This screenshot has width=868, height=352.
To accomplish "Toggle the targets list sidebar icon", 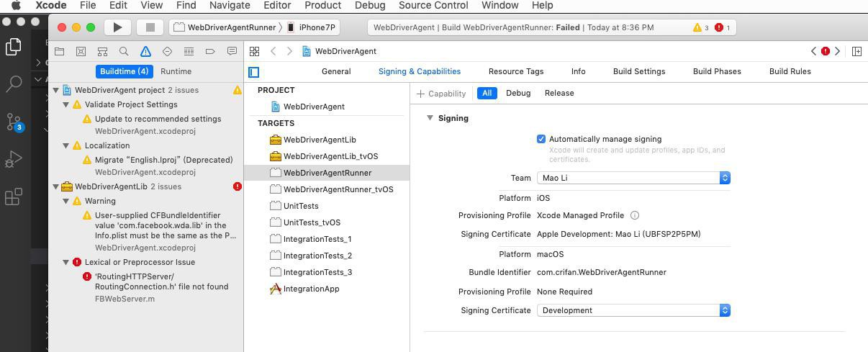I will (253, 72).
